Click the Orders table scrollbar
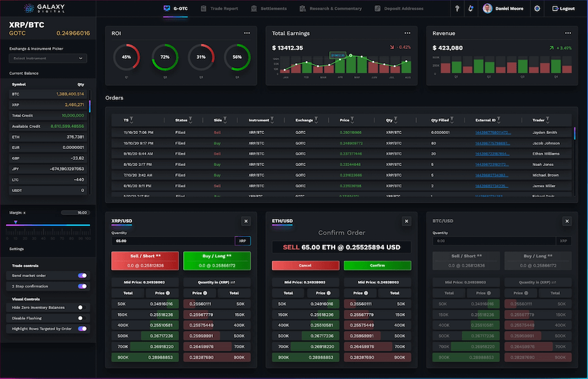The height and width of the screenshot is (379, 588). tap(574, 133)
